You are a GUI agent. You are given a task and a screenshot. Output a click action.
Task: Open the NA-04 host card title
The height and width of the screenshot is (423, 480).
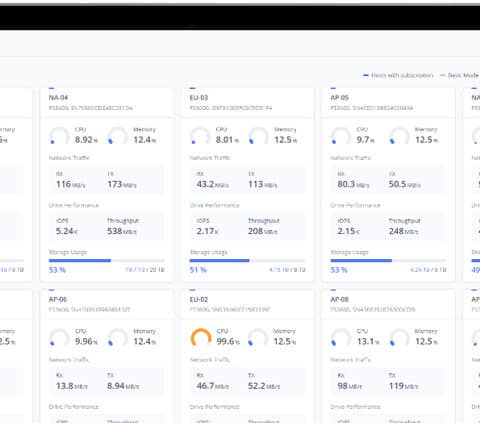tap(58, 98)
